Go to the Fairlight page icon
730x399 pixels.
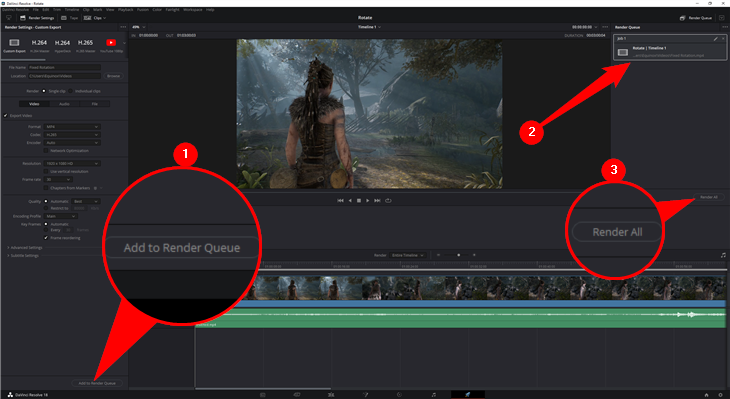coord(433,394)
